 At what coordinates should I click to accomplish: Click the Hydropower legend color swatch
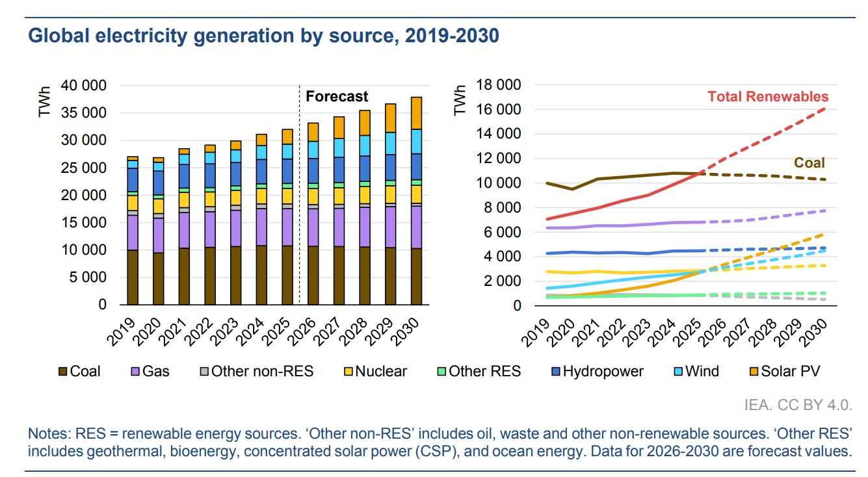coord(556,372)
